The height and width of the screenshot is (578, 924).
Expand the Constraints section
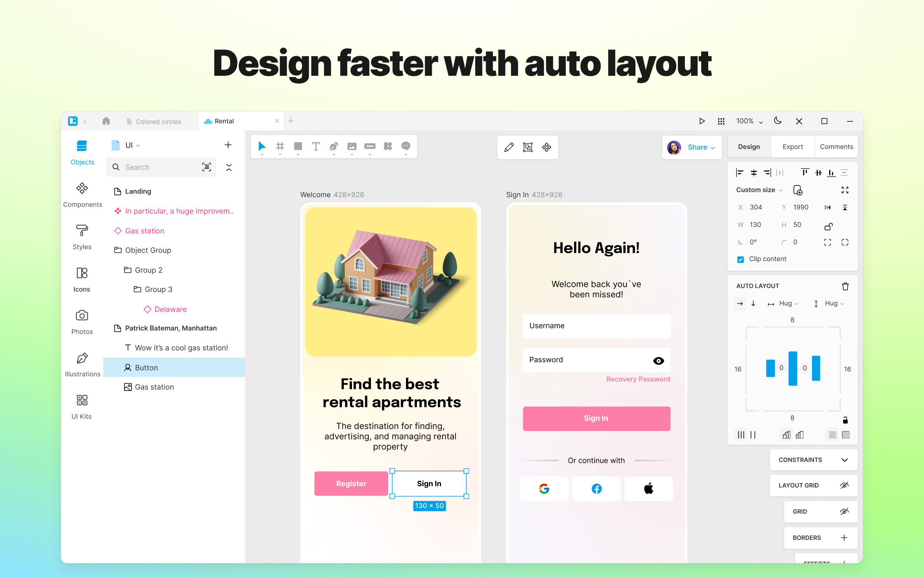[844, 460]
